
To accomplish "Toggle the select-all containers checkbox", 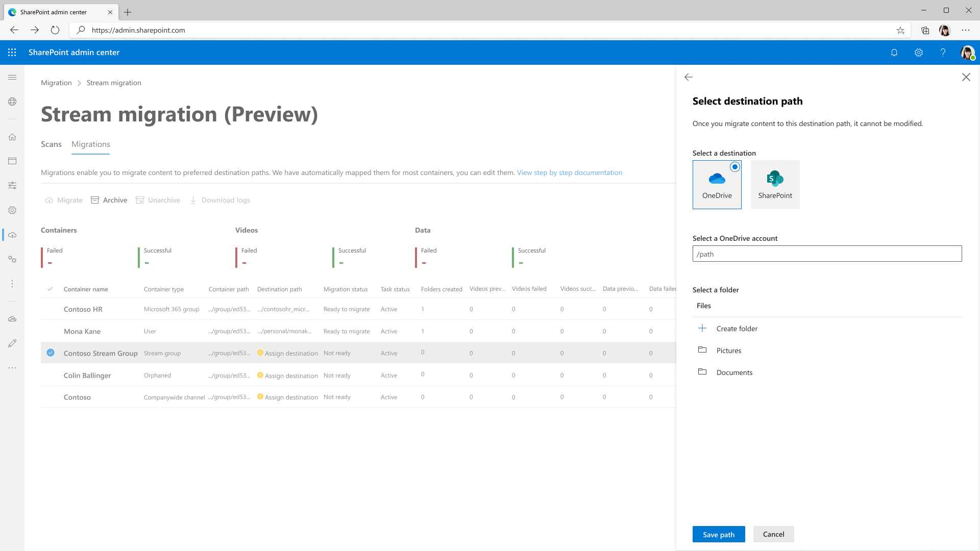I will 51,289.
